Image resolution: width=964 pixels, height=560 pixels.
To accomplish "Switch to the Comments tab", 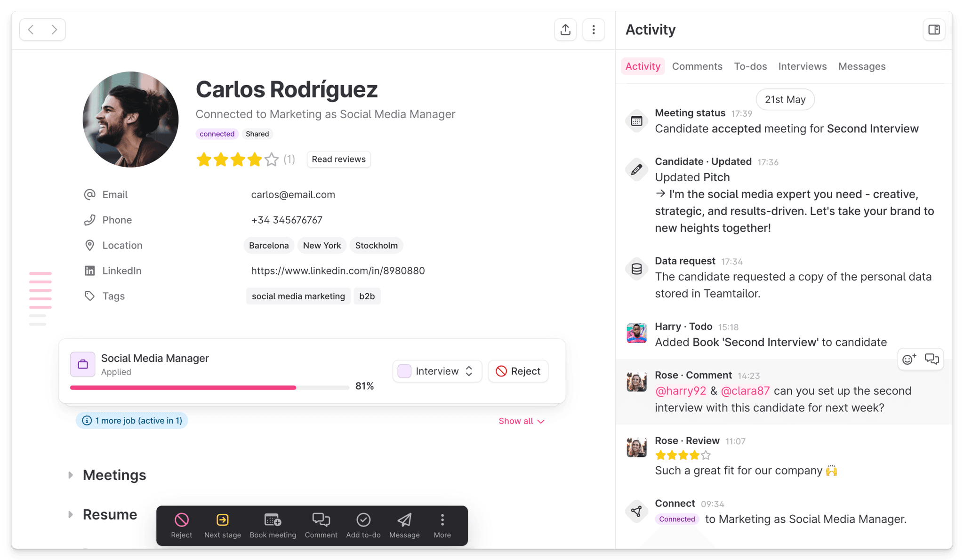I will click(x=697, y=66).
